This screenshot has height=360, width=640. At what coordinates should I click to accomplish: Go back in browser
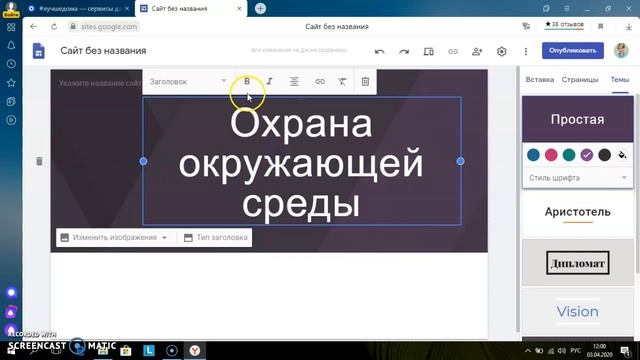33,27
